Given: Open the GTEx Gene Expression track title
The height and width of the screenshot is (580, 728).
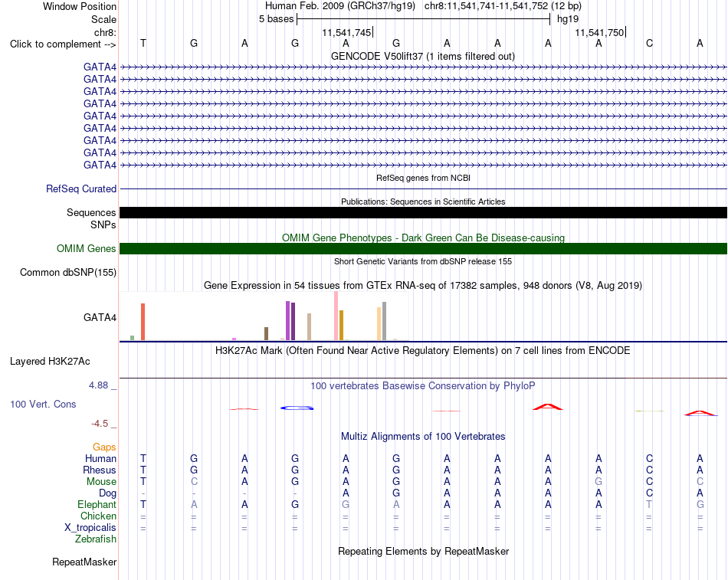Looking at the screenshot, I should coord(423,286).
